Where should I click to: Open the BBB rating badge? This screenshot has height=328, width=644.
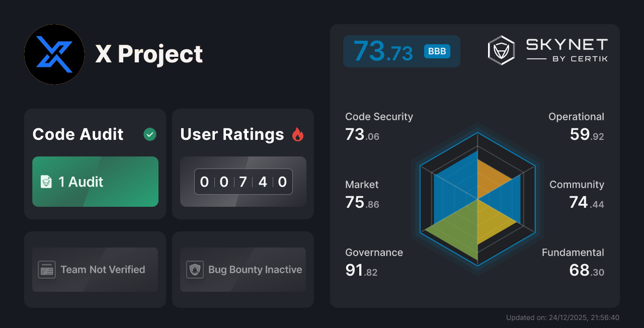coord(437,51)
